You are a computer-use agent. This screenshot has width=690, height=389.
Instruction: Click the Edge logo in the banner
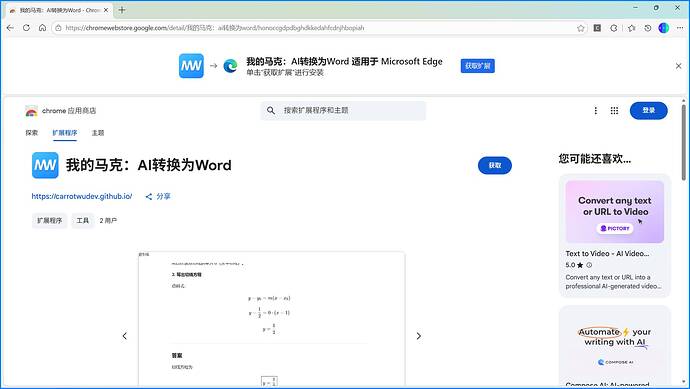[x=230, y=66]
